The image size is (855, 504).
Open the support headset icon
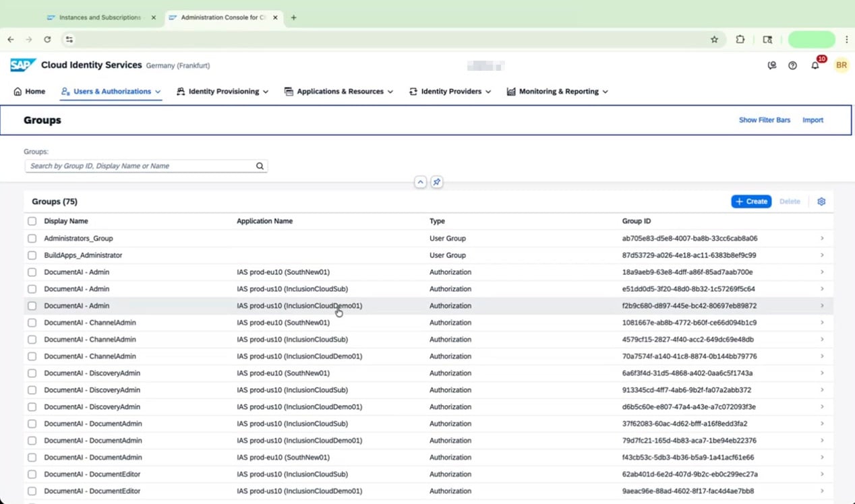[772, 65]
